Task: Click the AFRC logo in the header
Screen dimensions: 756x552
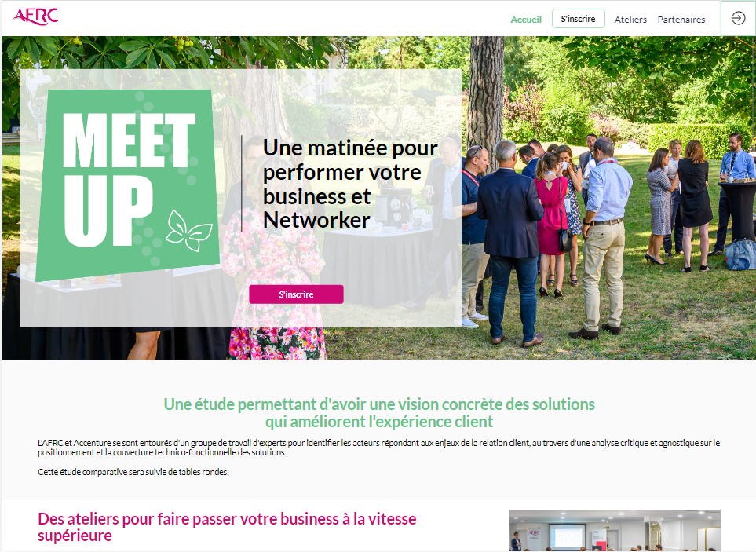Action: [35, 16]
